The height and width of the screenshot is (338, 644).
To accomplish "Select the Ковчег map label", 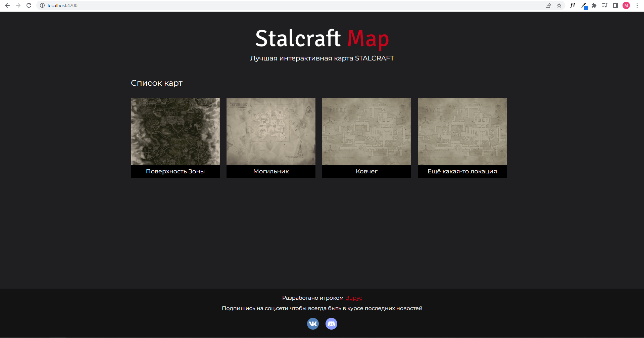I will pyautogui.click(x=366, y=171).
